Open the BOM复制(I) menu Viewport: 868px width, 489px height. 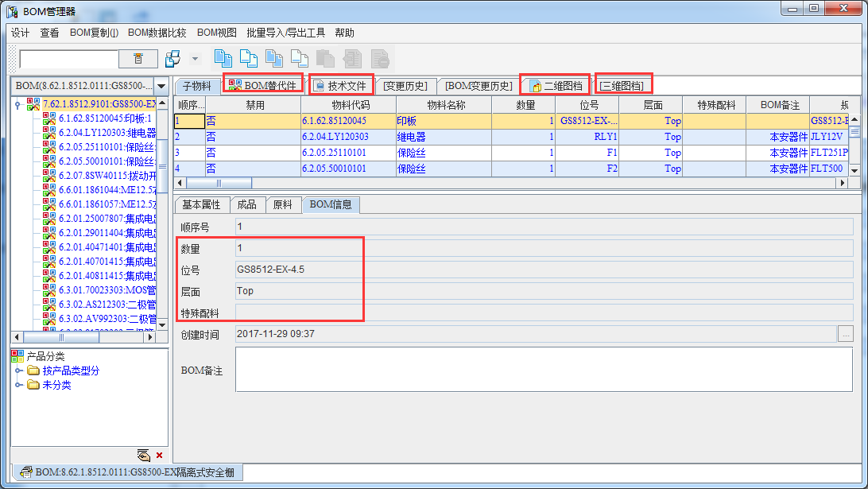tap(94, 33)
